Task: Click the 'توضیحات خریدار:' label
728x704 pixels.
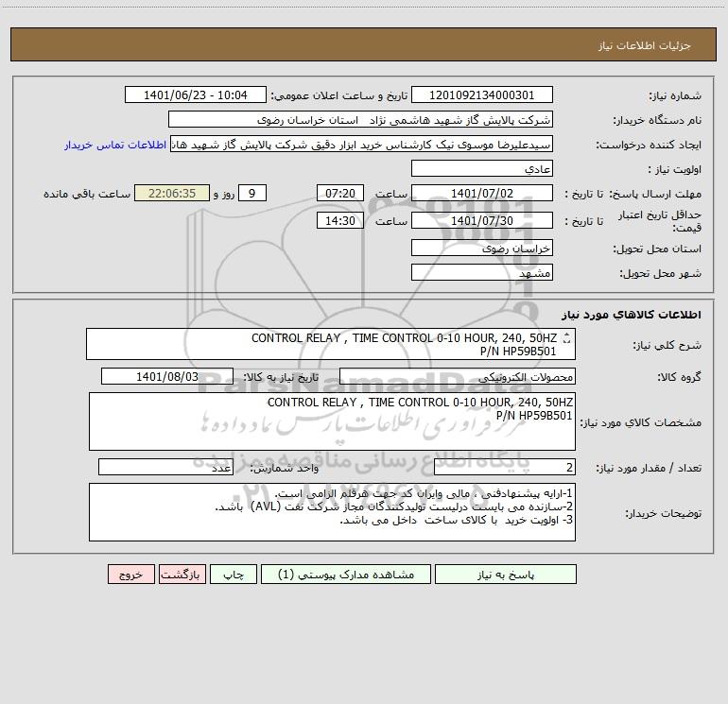Action: pos(663,513)
